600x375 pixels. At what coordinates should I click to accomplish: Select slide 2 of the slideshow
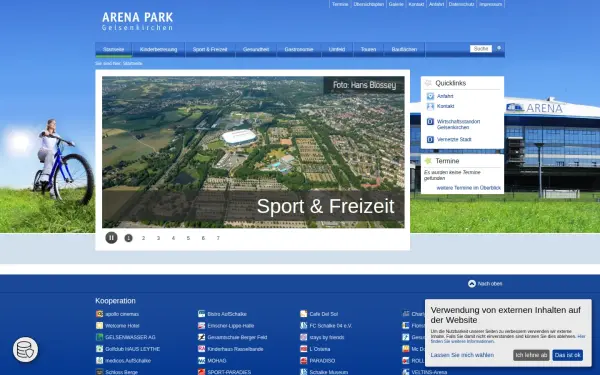coord(143,238)
